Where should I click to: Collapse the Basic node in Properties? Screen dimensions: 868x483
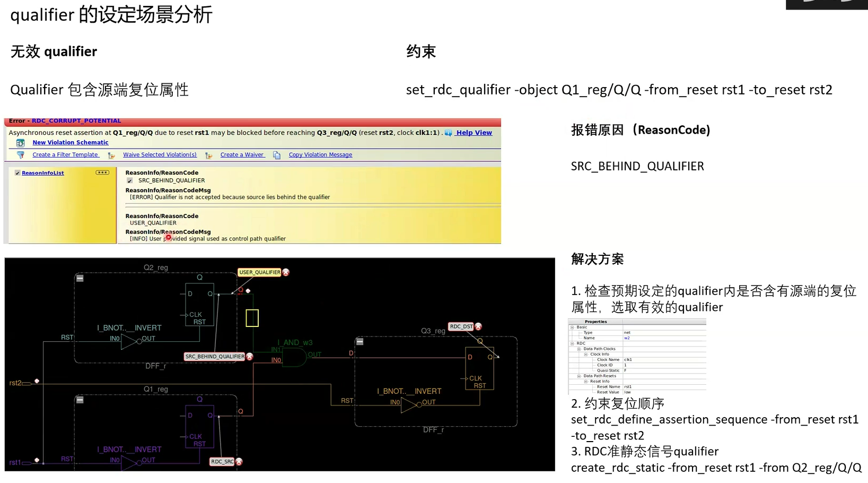point(572,327)
